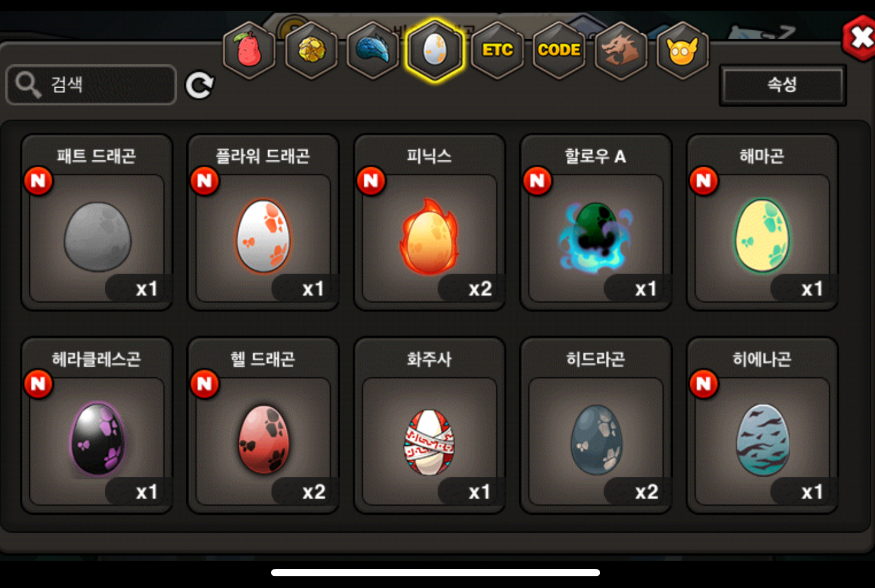
Task: Choose the 해마곤 yellow egg
Action: point(761,223)
